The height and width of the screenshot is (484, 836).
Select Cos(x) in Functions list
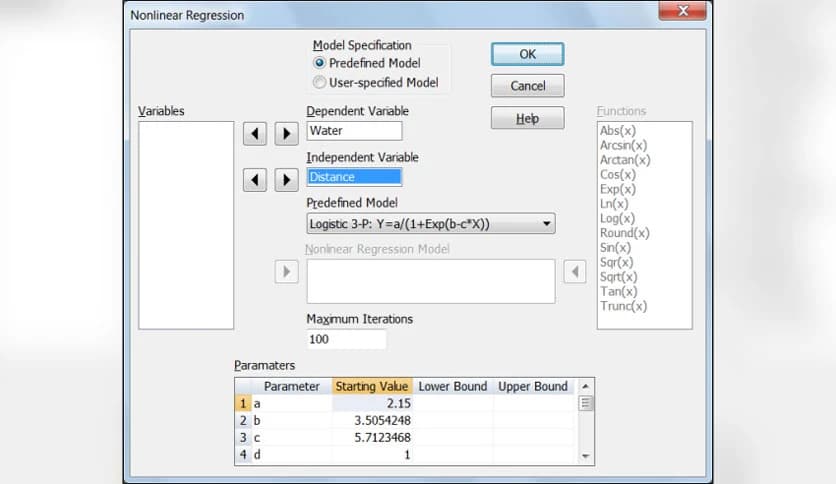(x=617, y=174)
